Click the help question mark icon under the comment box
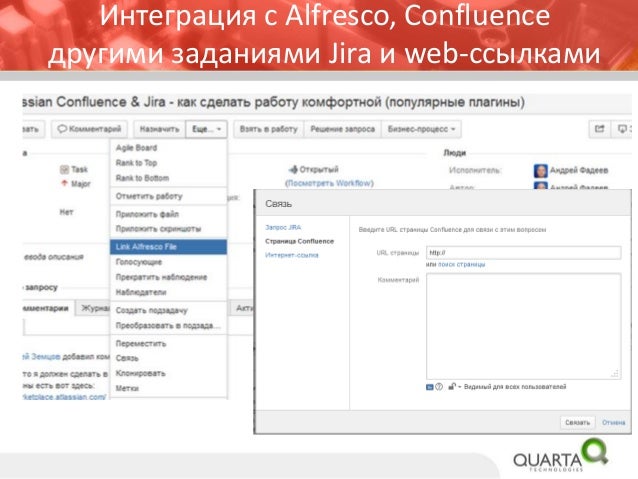The image size is (638, 479). point(439,387)
